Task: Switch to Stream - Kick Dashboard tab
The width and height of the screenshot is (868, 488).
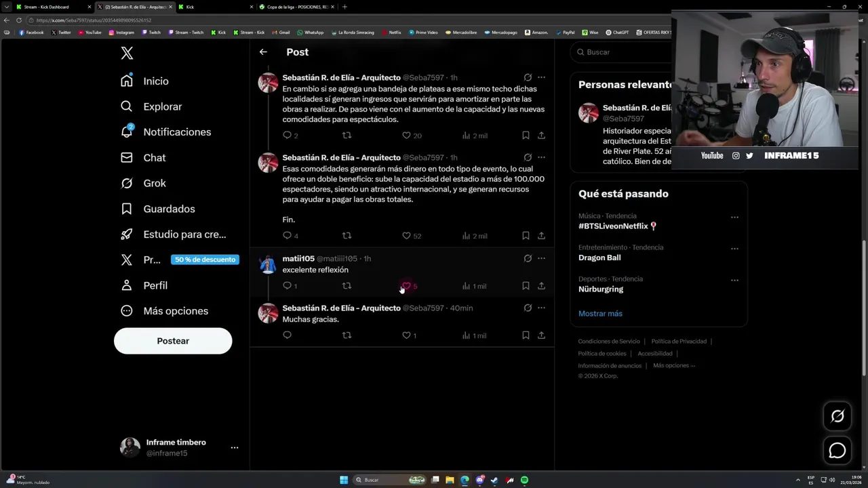Action: [x=53, y=7]
